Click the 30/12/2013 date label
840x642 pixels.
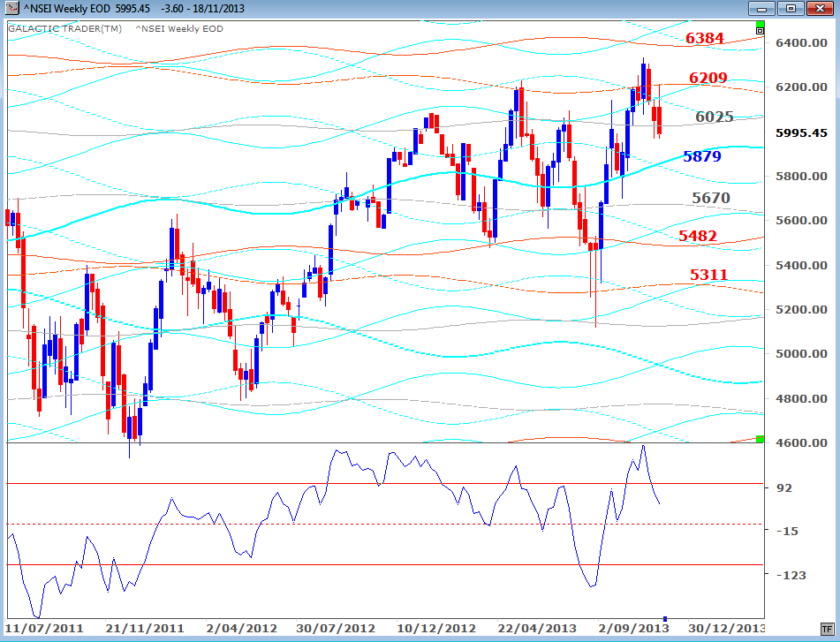coord(726,629)
